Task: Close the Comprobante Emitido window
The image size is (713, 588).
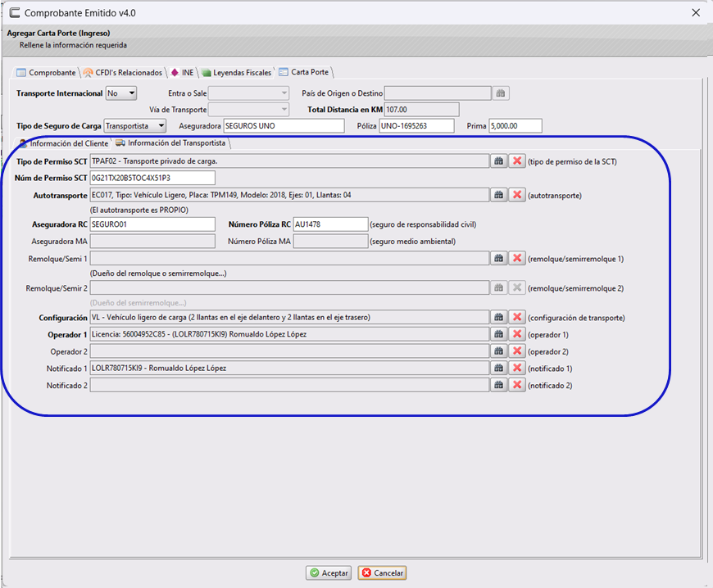Action: [696, 13]
